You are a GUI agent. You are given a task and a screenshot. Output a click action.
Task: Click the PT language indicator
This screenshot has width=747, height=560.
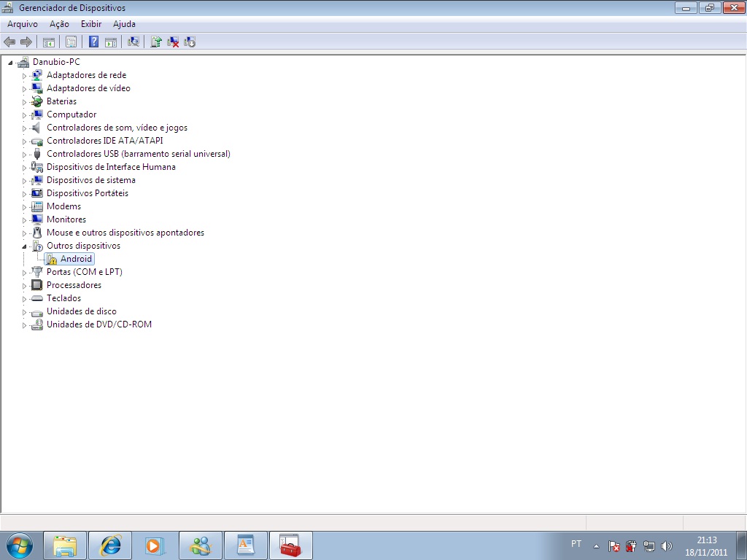tap(576, 543)
